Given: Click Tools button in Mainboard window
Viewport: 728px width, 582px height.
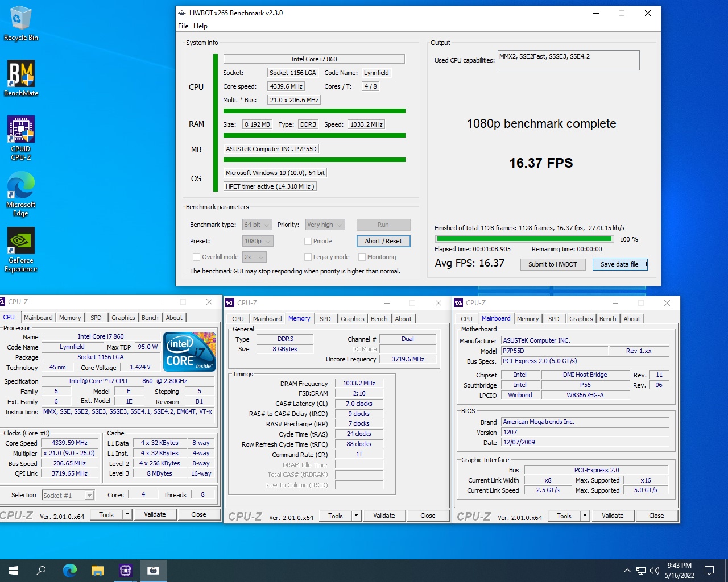Looking at the screenshot, I should click(564, 516).
